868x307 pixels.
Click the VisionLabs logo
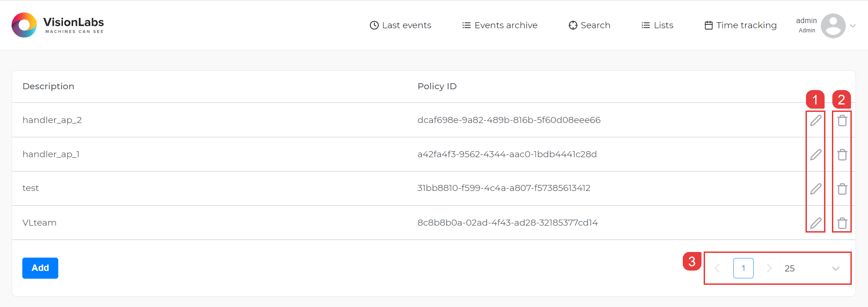coord(58,25)
